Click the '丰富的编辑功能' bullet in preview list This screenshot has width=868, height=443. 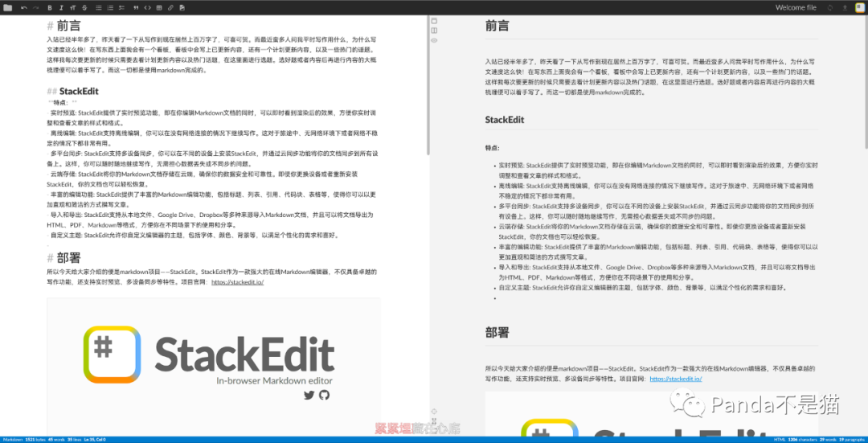(x=658, y=252)
